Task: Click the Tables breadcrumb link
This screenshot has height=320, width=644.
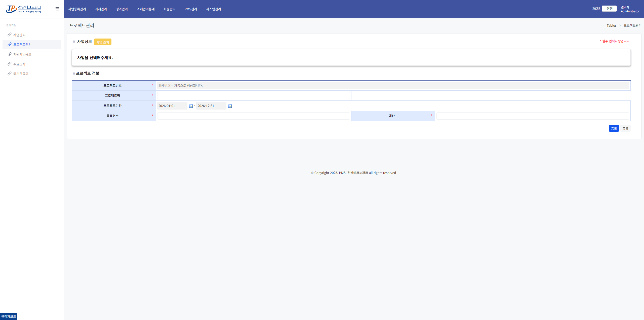Action: 612,25
